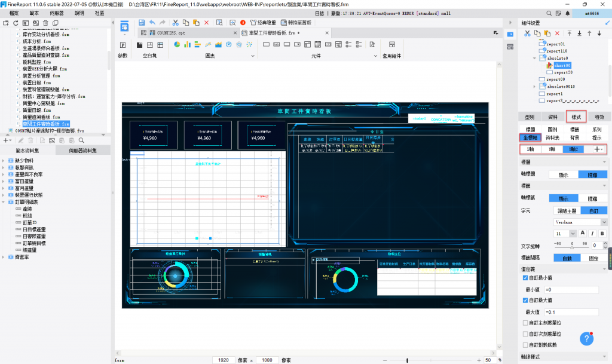Viewport: 612px width, 364px height.
Task: Click the max value input field
Action: pos(571,312)
